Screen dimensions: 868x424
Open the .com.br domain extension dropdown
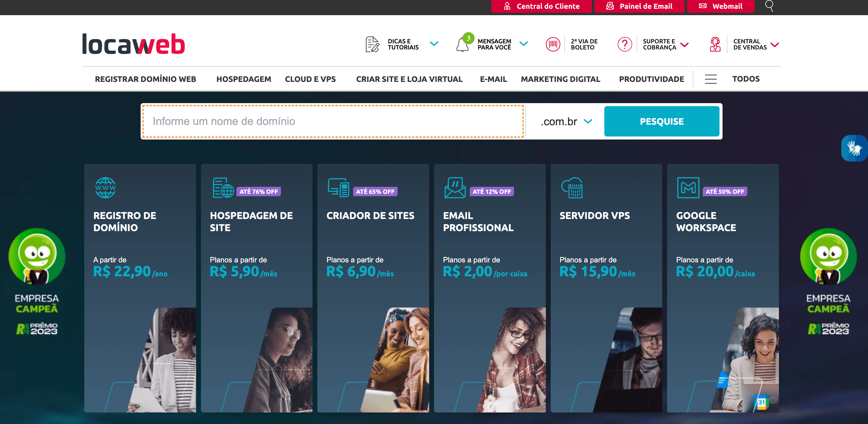coord(566,121)
